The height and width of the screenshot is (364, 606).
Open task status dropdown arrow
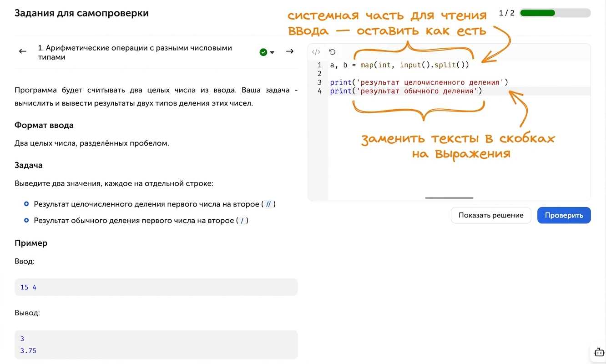[x=272, y=52]
